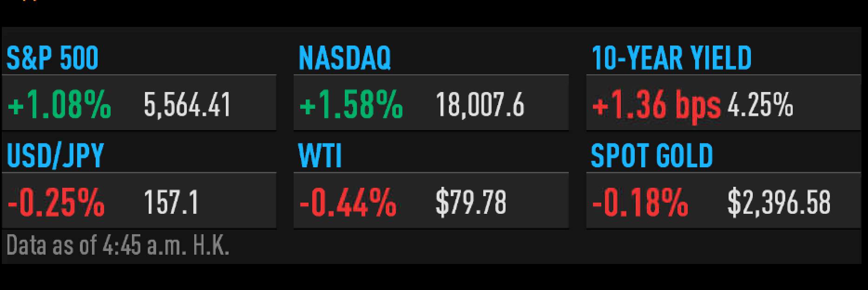
Task: Click the NASDAQ value 18,007.6
Action: pos(480,105)
